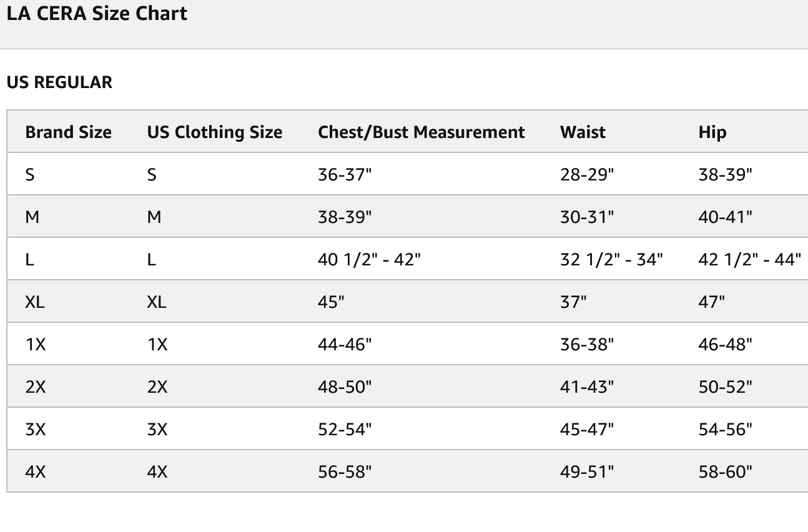Click the 28-29" waist cell for S

pyautogui.click(x=587, y=175)
